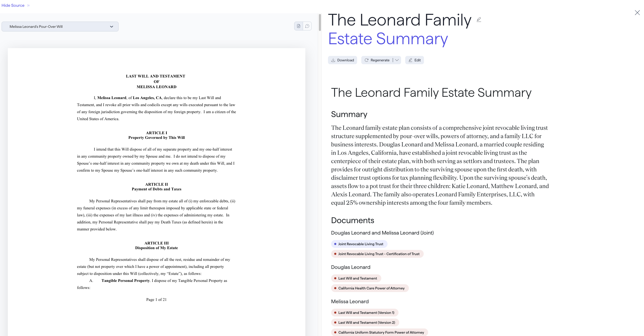Open Douglas Leonard's Last Will and Testament
The image size is (644, 336).
point(356,278)
